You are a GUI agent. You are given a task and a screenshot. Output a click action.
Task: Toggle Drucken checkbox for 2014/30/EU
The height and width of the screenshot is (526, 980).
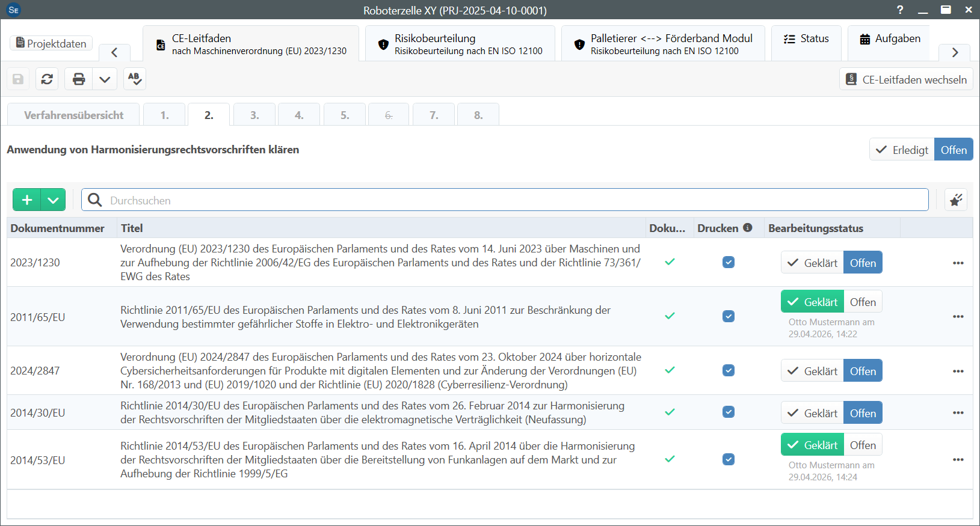[729, 412]
